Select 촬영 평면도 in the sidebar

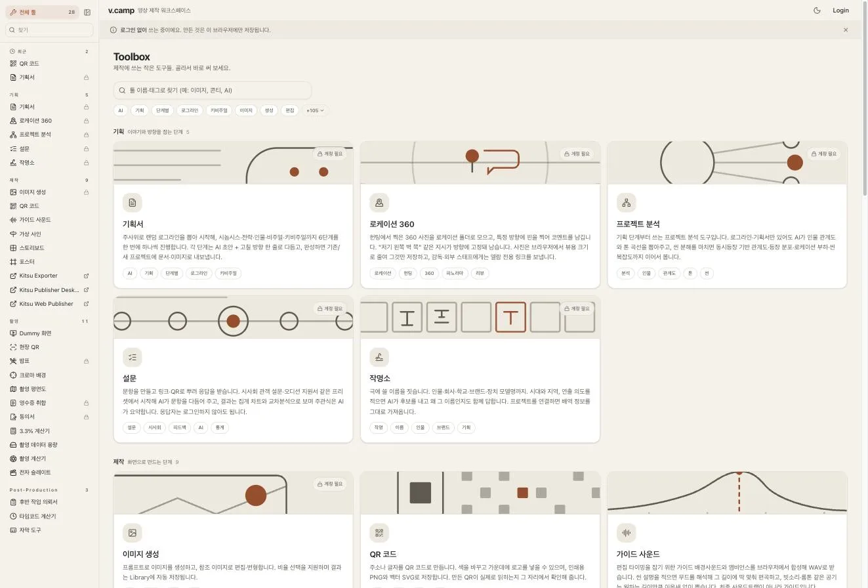coord(49,389)
